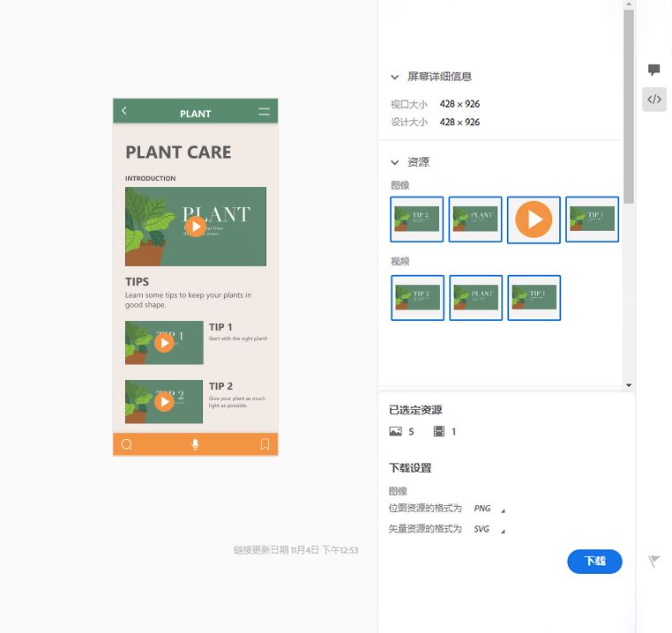The width and height of the screenshot is (672, 633).
Task: Play the TIP 2 video
Action: 164,401
